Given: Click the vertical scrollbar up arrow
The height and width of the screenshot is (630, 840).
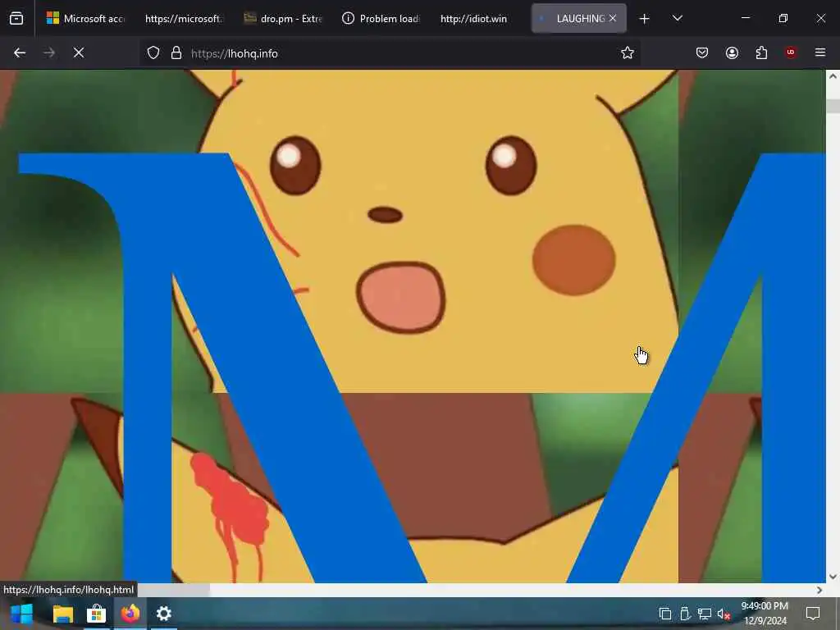Looking at the screenshot, I should [833, 76].
